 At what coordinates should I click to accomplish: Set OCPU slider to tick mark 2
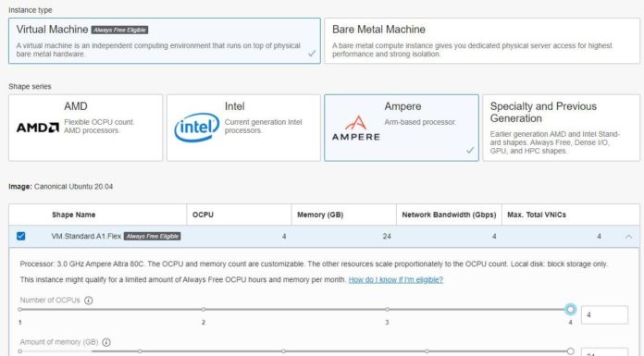[204, 309]
